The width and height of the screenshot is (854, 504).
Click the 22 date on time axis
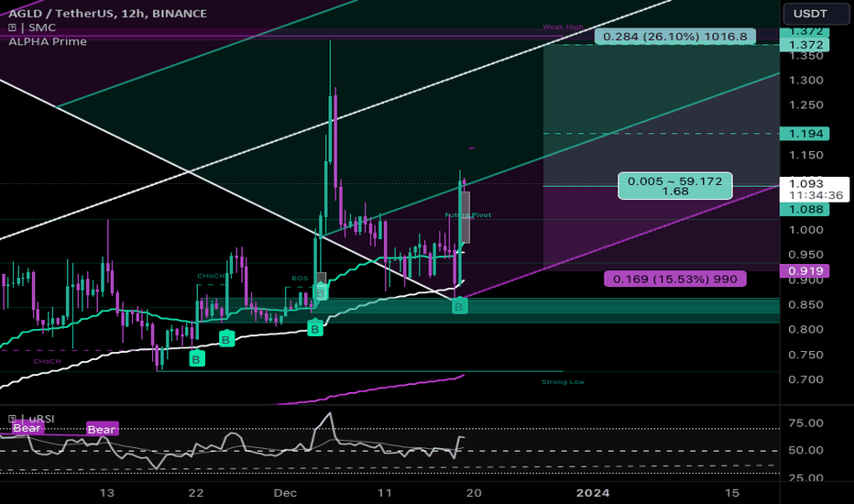point(195,493)
